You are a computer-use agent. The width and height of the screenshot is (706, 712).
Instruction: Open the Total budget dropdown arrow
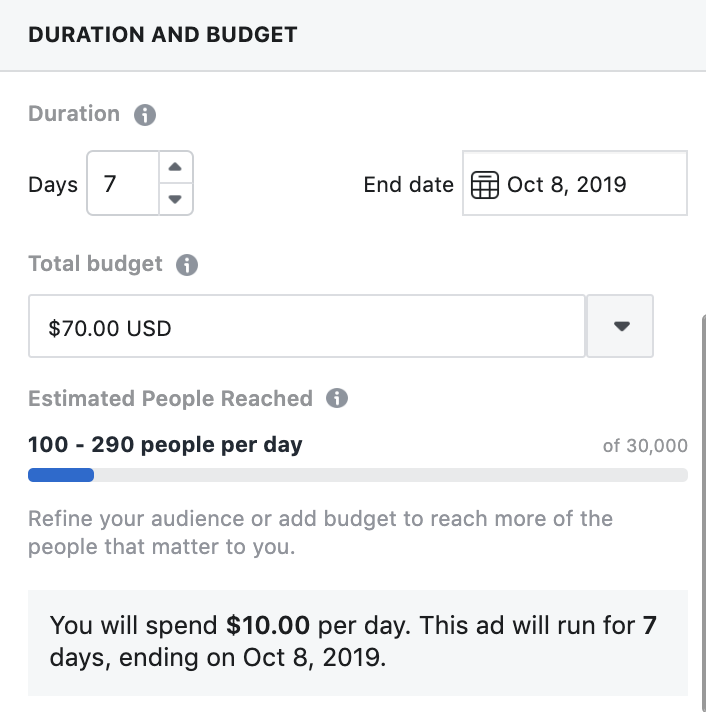pos(621,326)
